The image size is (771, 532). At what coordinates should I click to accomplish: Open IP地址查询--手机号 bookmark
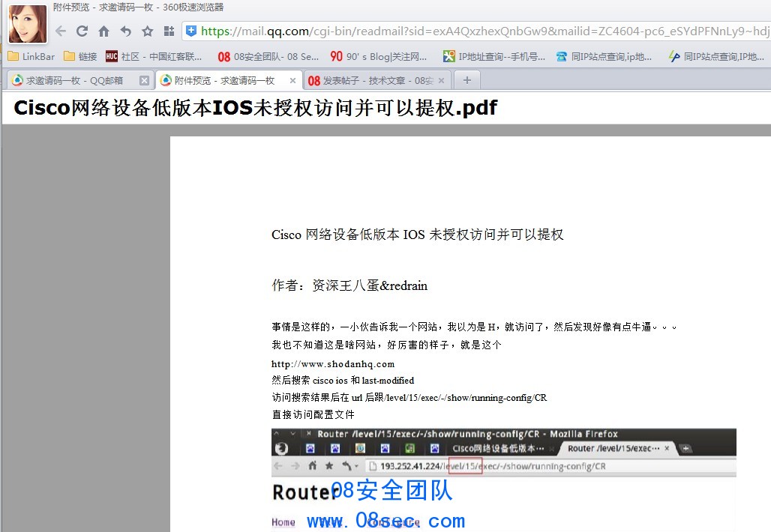pyautogui.click(x=494, y=56)
